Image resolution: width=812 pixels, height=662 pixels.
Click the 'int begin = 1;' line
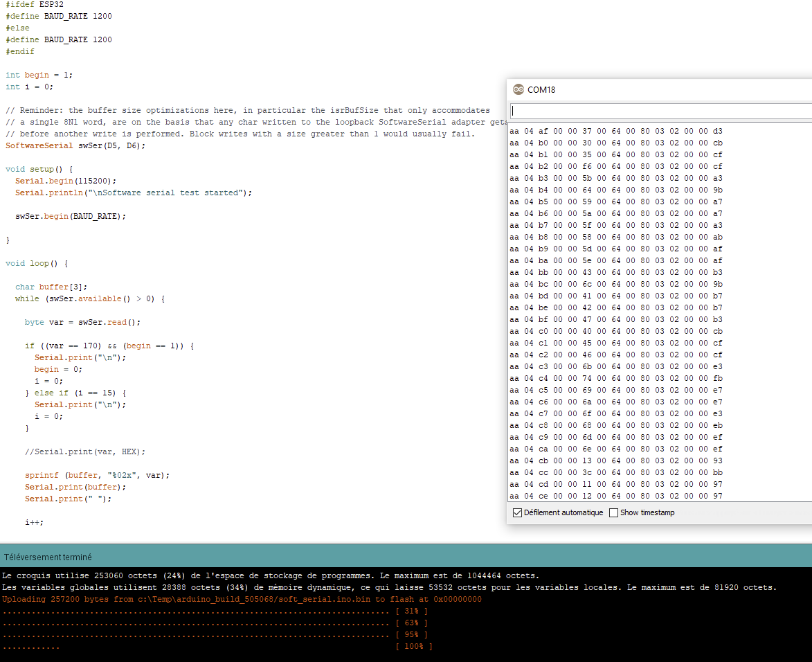pos(39,75)
